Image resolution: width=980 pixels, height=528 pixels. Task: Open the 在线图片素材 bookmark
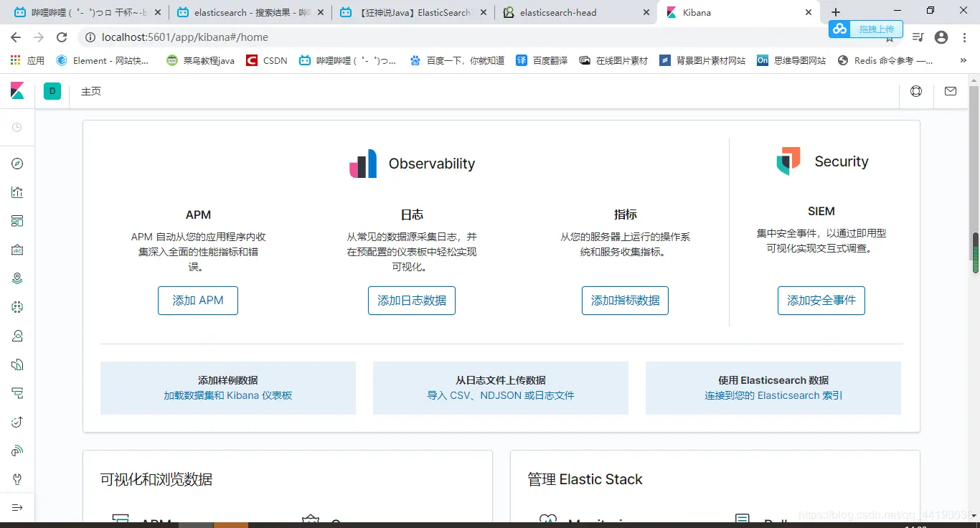coord(613,61)
